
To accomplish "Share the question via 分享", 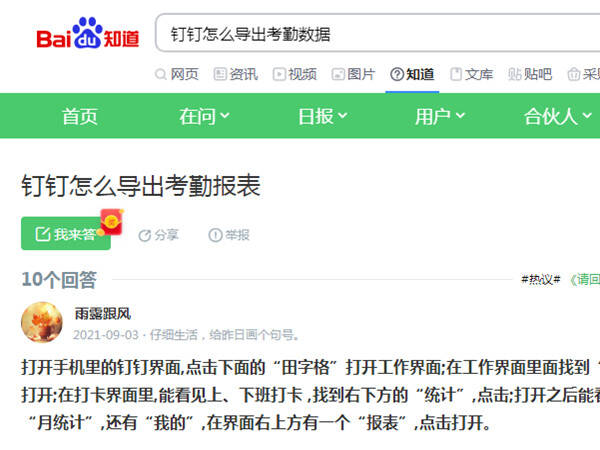I will click(x=158, y=235).
